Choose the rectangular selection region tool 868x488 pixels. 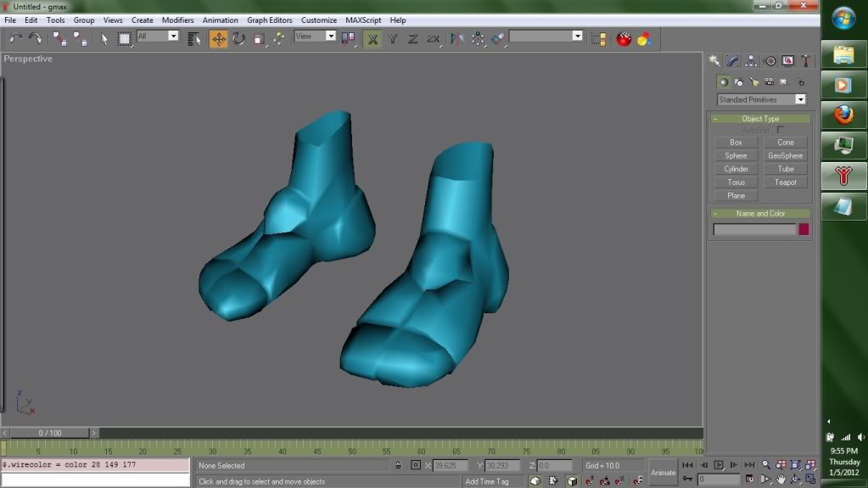pos(124,39)
